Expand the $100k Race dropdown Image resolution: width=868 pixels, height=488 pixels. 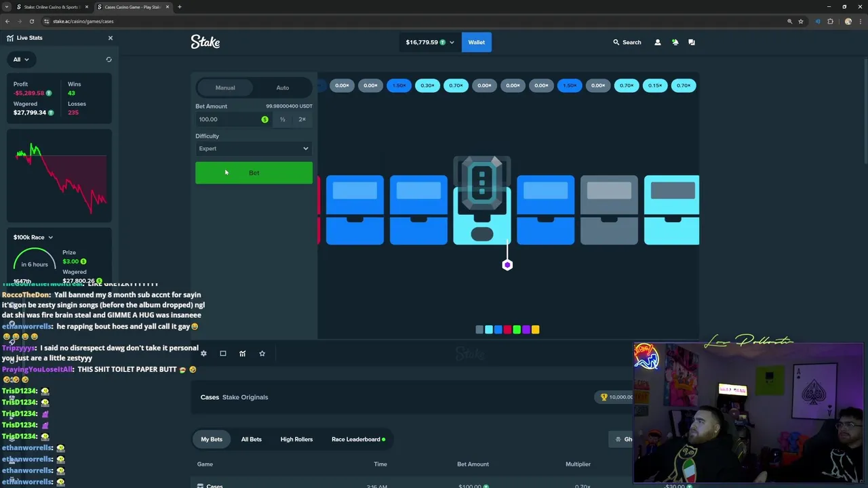(x=33, y=237)
